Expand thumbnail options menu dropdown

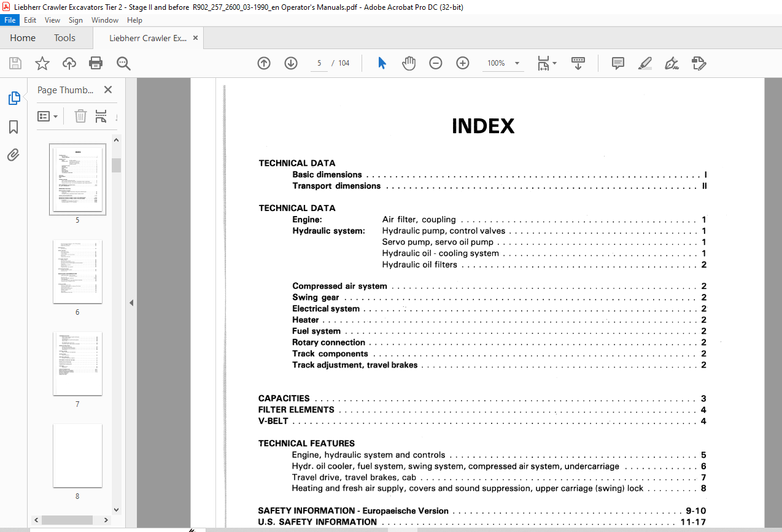[48, 116]
